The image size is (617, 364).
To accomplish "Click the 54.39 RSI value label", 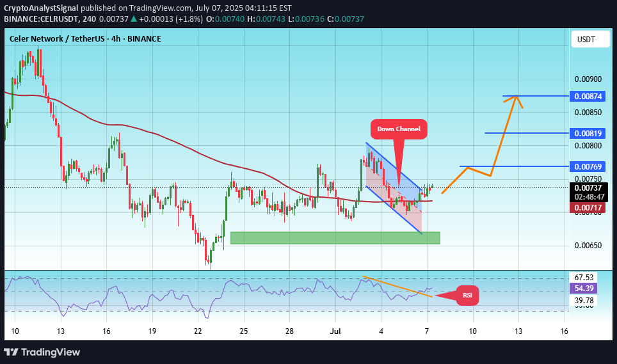I will (x=584, y=288).
